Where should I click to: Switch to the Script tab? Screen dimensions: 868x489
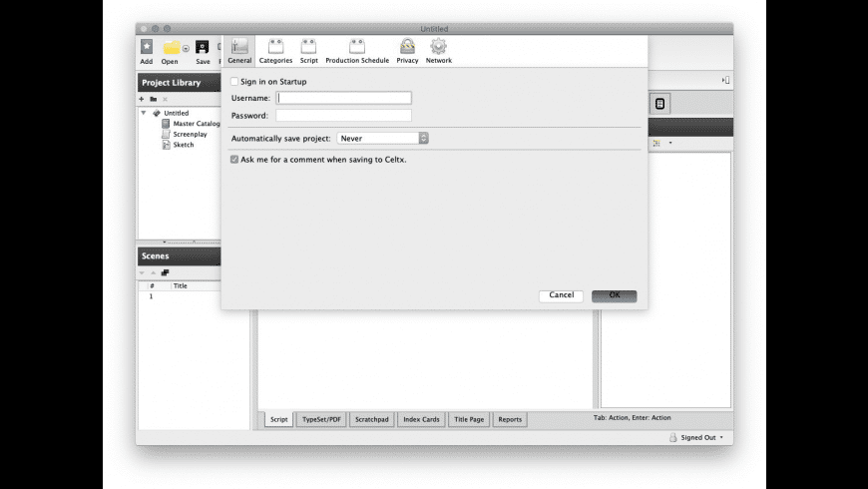pos(279,419)
